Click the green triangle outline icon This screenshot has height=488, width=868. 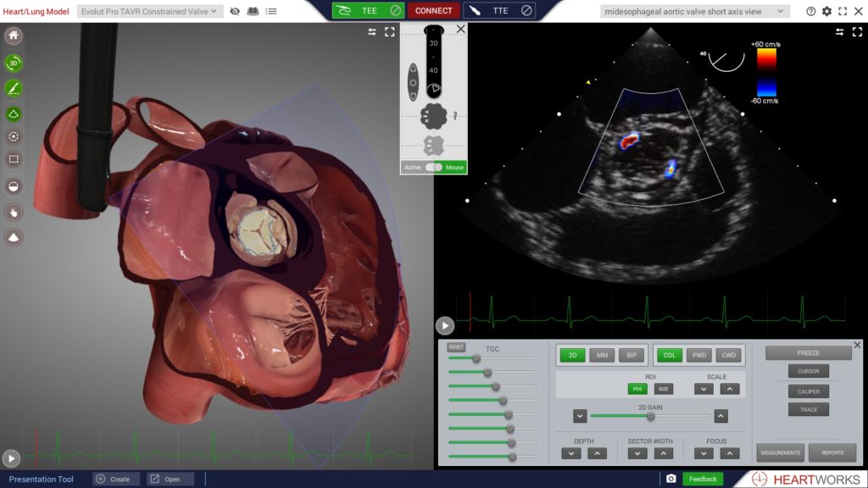click(x=14, y=114)
